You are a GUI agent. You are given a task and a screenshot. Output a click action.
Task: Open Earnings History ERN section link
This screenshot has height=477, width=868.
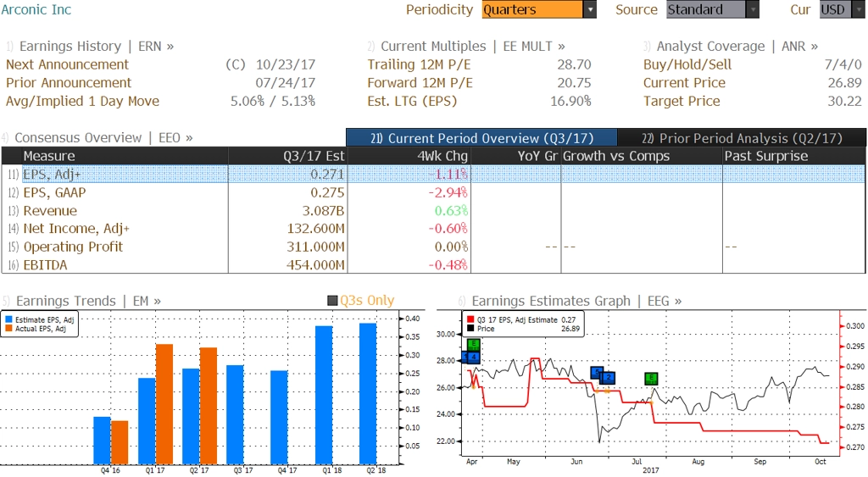coord(97,47)
